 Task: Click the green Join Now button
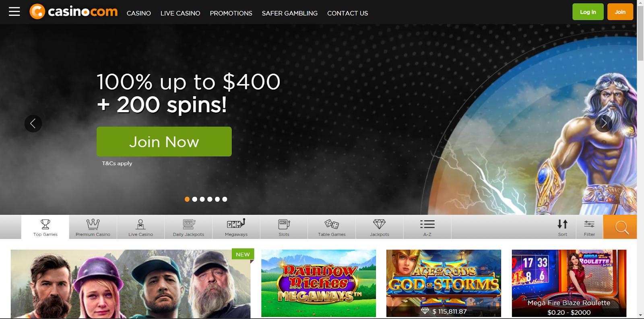click(164, 142)
